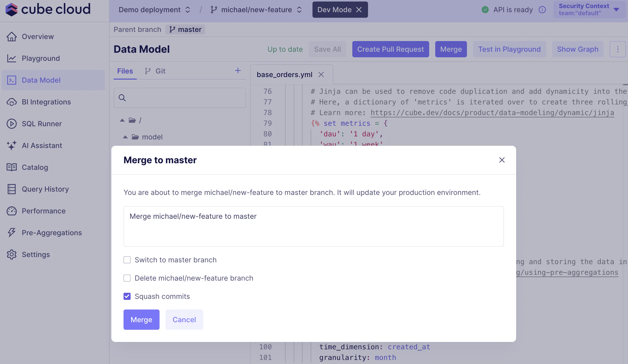
Task: Click the API status info icon
Action: [x=542, y=10]
